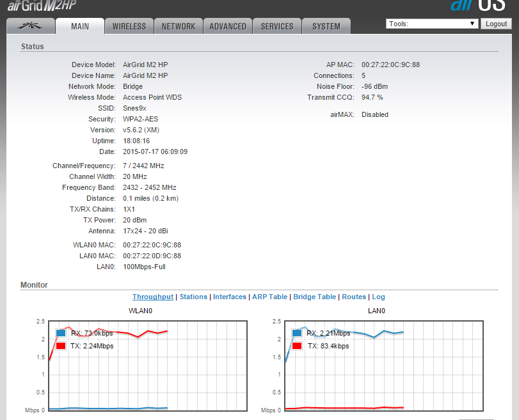Open the Stations monitor link
The width and height of the screenshot is (519, 420).
click(x=193, y=297)
